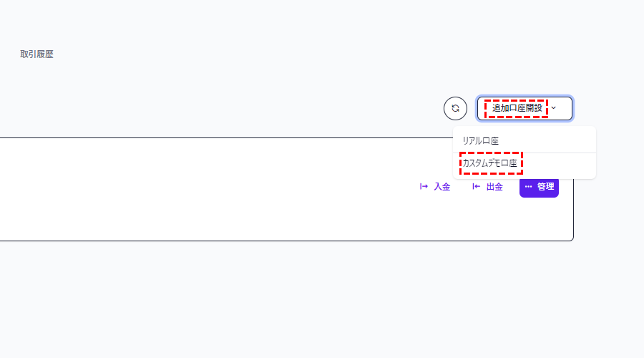Click the deposit arrow icon beside 入金
Viewport: 644px width, 358px height.
coord(424,187)
